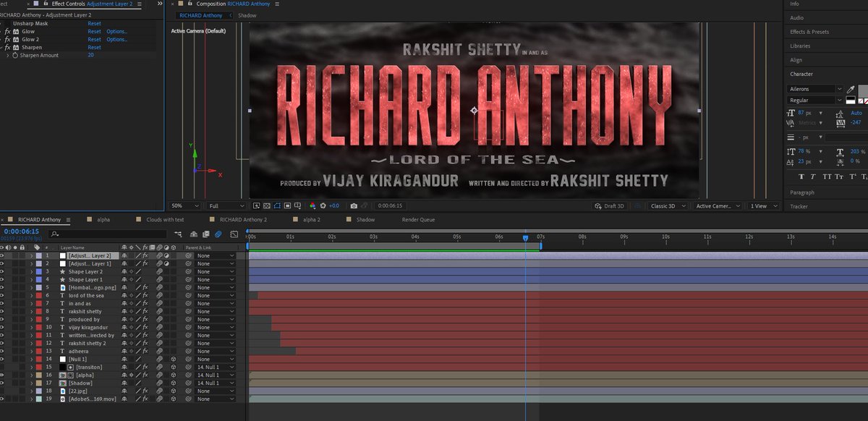This screenshot has height=421, width=868.
Task: Hide the Adjust Layer 2 layer with its eye
Action: [x=2, y=256]
